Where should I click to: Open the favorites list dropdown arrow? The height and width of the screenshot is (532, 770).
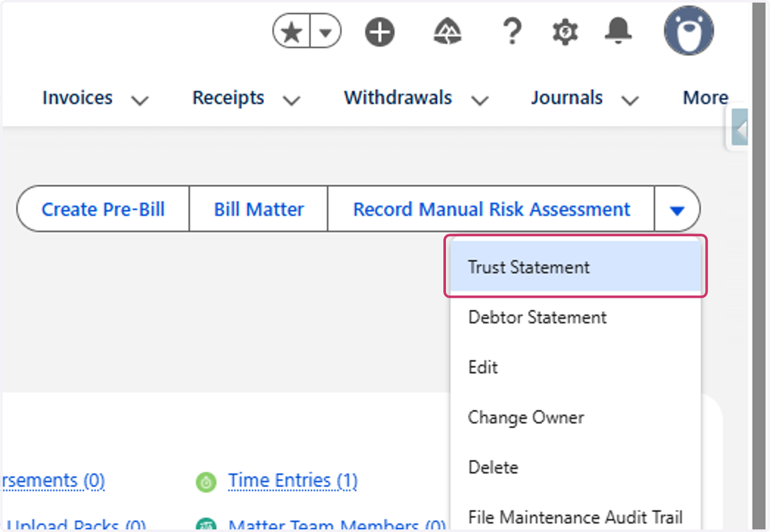326,31
